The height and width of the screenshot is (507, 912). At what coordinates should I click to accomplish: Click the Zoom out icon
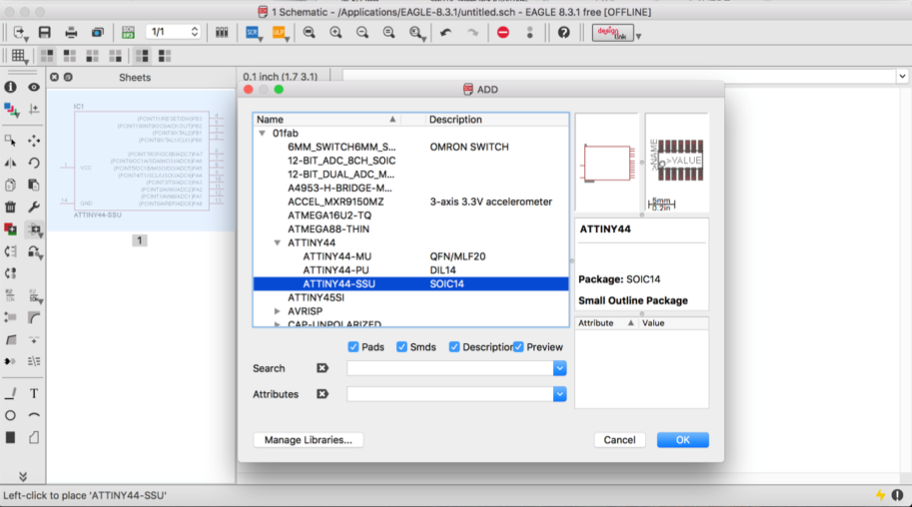tap(362, 33)
